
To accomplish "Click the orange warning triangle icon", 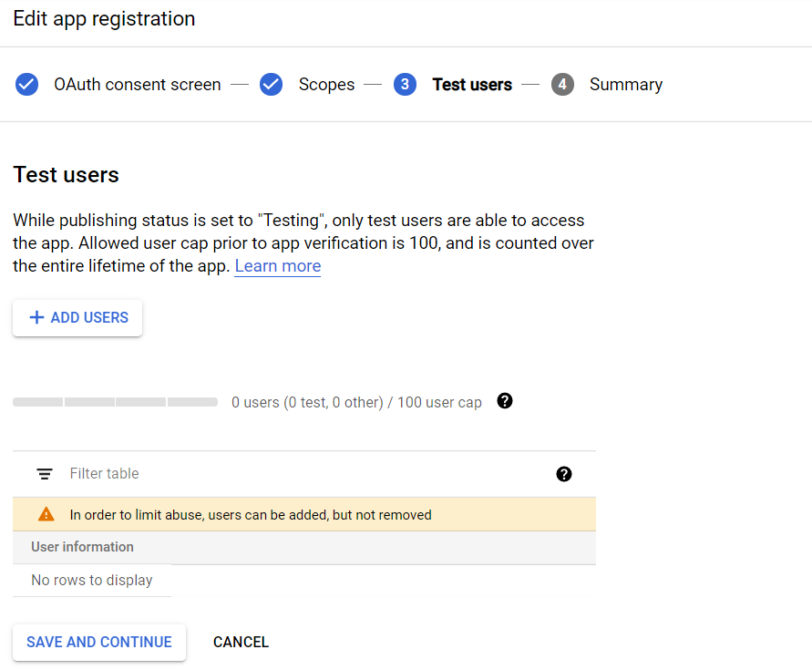I will (46, 515).
